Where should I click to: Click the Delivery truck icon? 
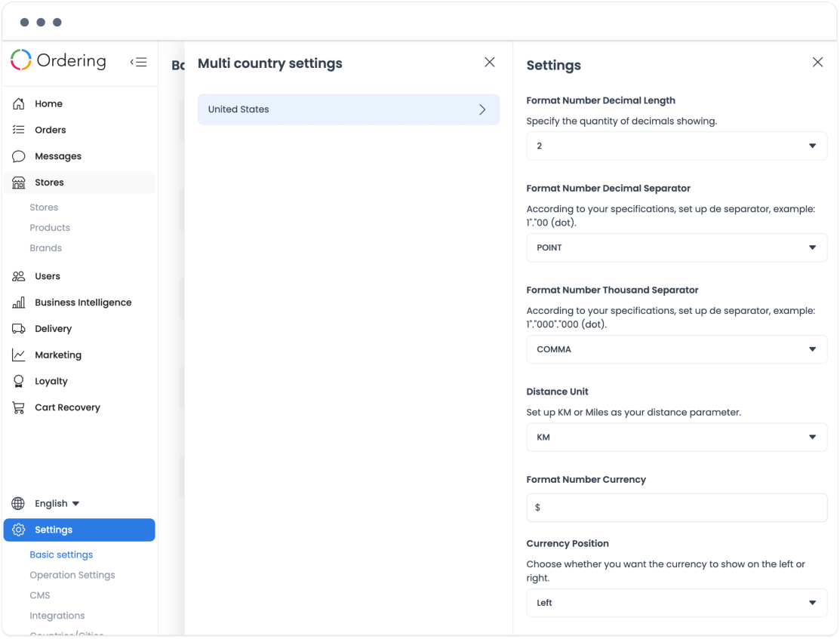tap(19, 329)
